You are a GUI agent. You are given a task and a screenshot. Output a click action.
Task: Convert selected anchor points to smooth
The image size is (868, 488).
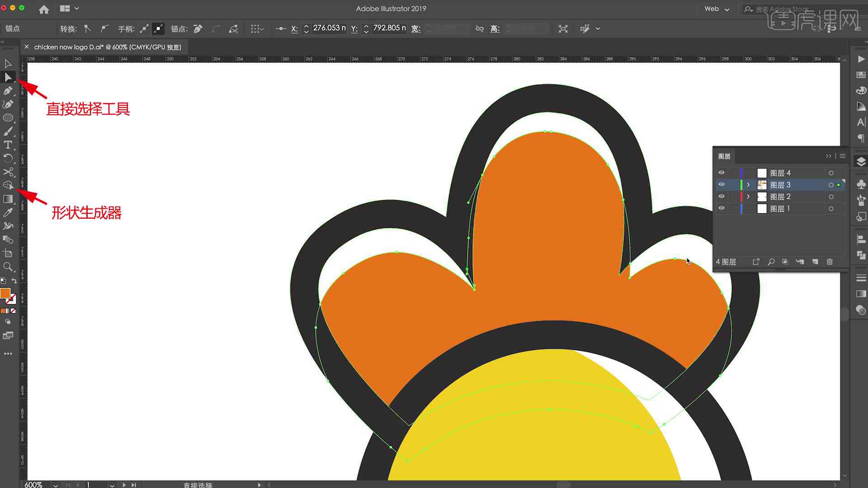point(104,29)
